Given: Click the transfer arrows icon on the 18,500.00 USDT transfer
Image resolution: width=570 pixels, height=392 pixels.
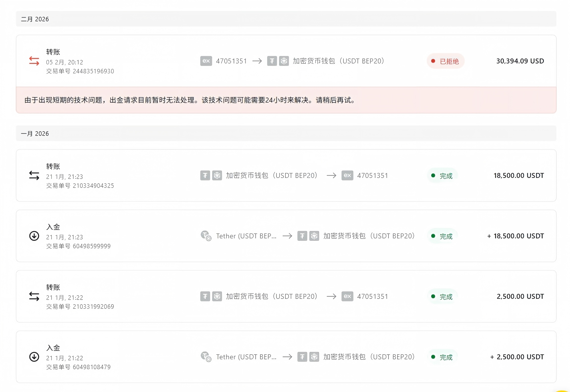Looking at the screenshot, I should pos(34,175).
